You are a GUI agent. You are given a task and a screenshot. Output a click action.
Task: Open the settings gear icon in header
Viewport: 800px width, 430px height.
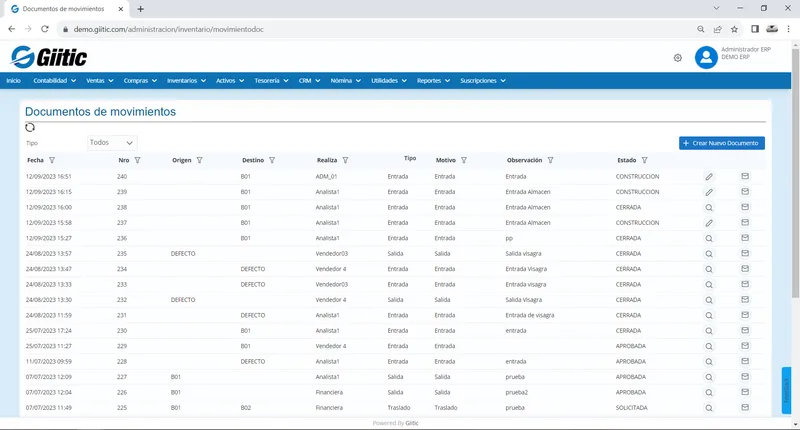[x=678, y=58]
